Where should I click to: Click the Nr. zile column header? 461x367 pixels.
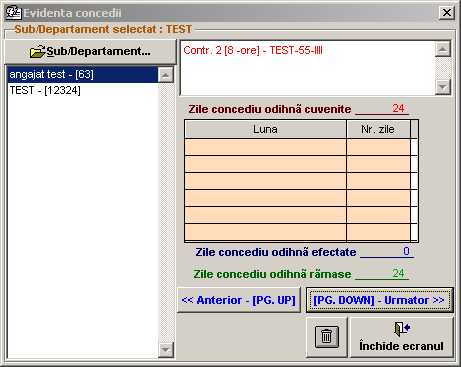click(378, 129)
